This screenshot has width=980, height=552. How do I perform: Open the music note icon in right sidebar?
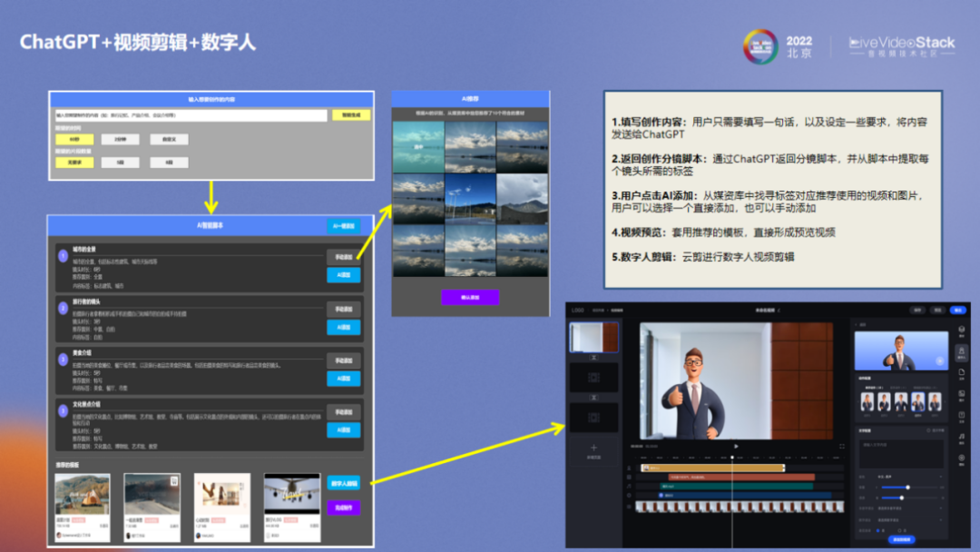pos(961,438)
